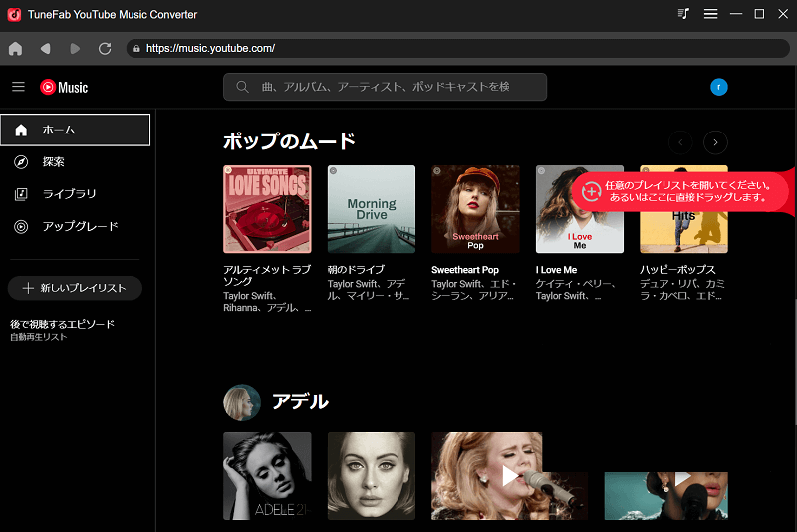Click the Sweetheart Pop title text

(x=465, y=270)
